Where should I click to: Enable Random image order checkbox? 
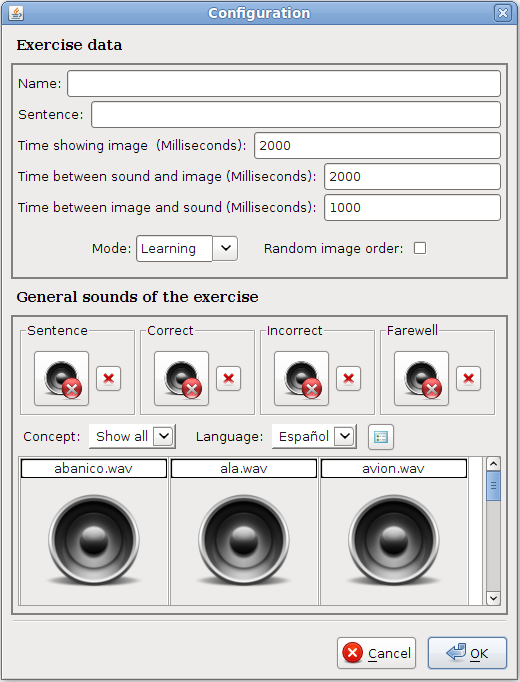point(420,248)
